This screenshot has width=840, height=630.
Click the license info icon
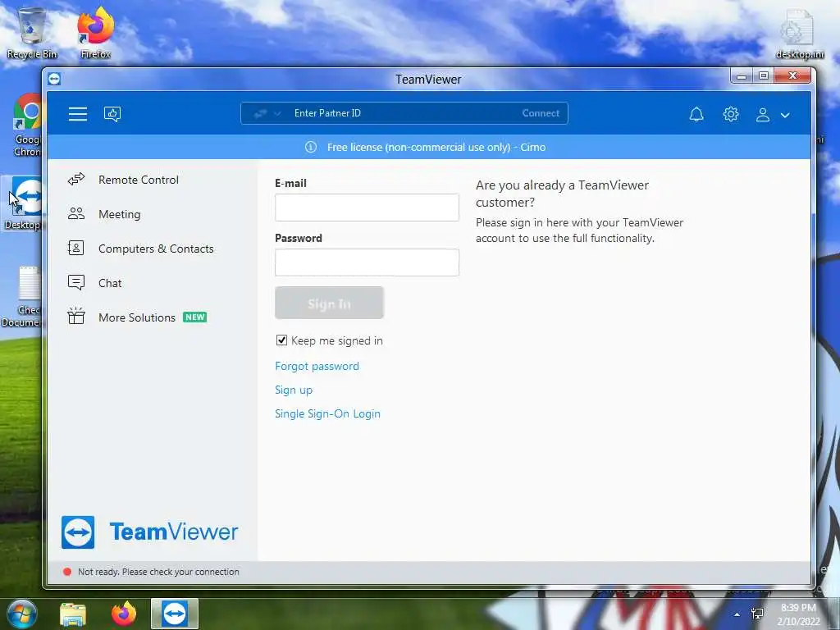[311, 147]
